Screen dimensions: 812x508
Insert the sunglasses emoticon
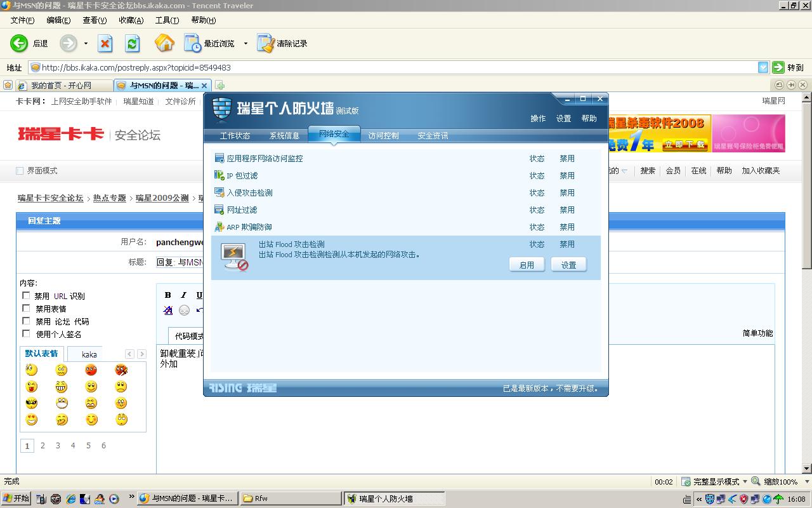pos(31,403)
